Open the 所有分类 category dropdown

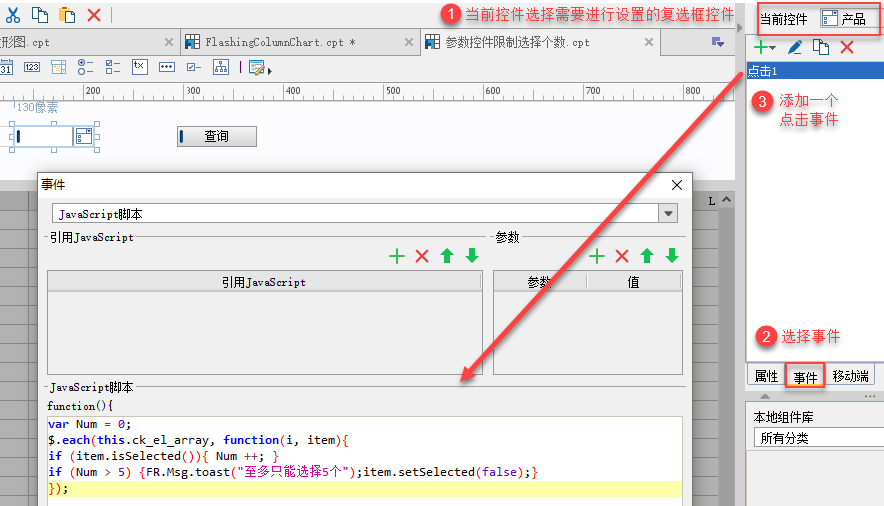819,438
